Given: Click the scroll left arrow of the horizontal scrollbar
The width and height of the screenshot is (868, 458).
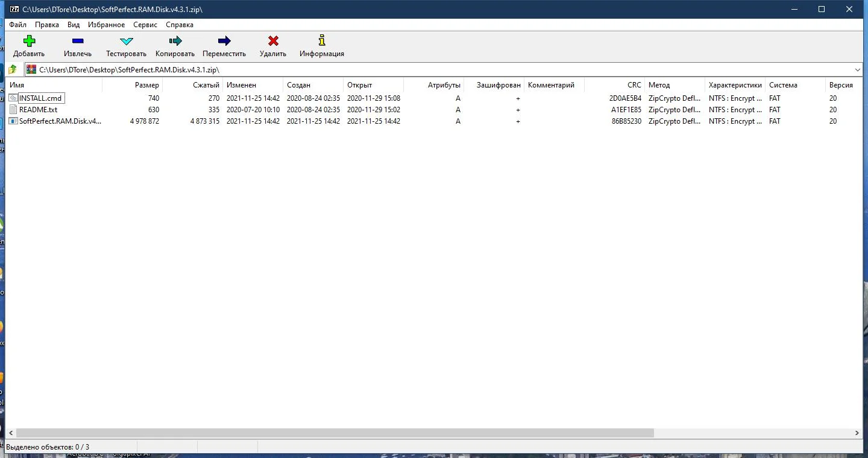Looking at the screenshot, I should (x=11, y=433).
